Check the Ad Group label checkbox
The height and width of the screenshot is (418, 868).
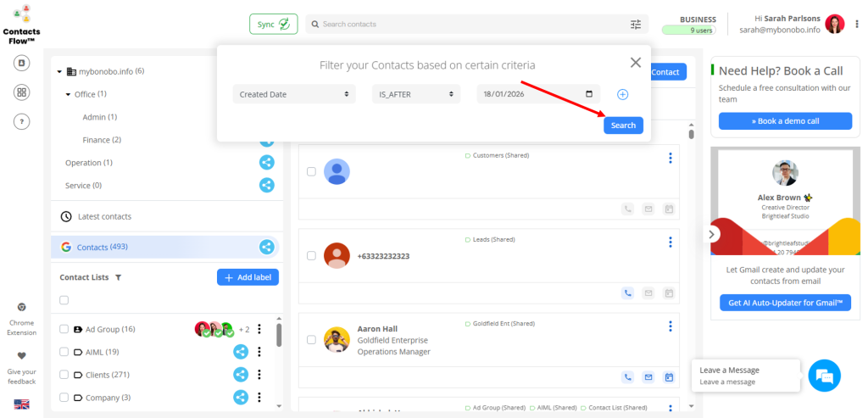pos(64,329)
